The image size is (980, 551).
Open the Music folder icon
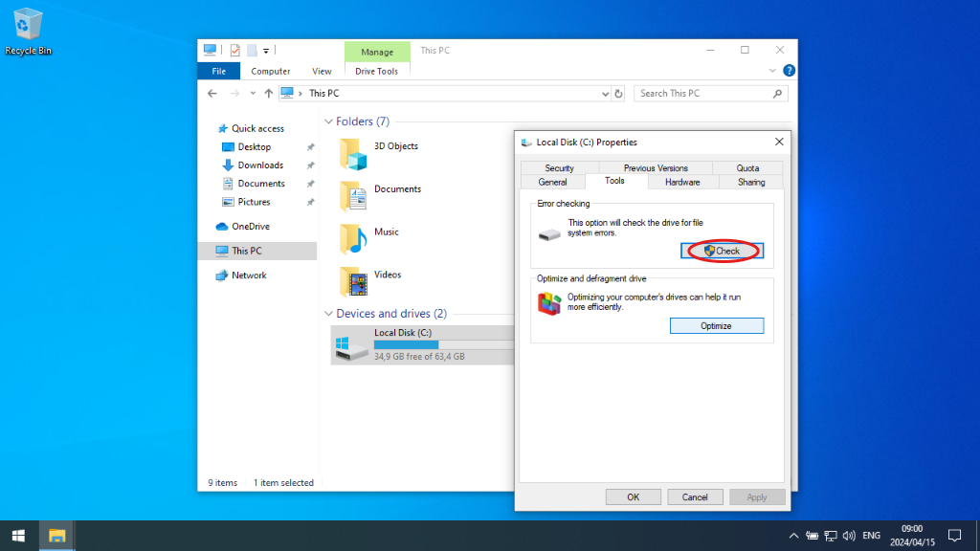tap(352, 237)
